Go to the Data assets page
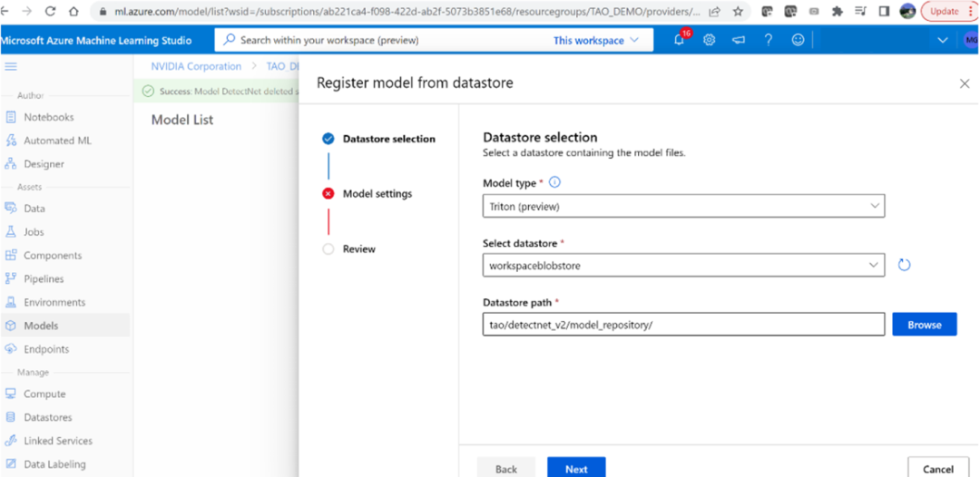This screenshot has width=980, height=477. [x=34, y=209]
